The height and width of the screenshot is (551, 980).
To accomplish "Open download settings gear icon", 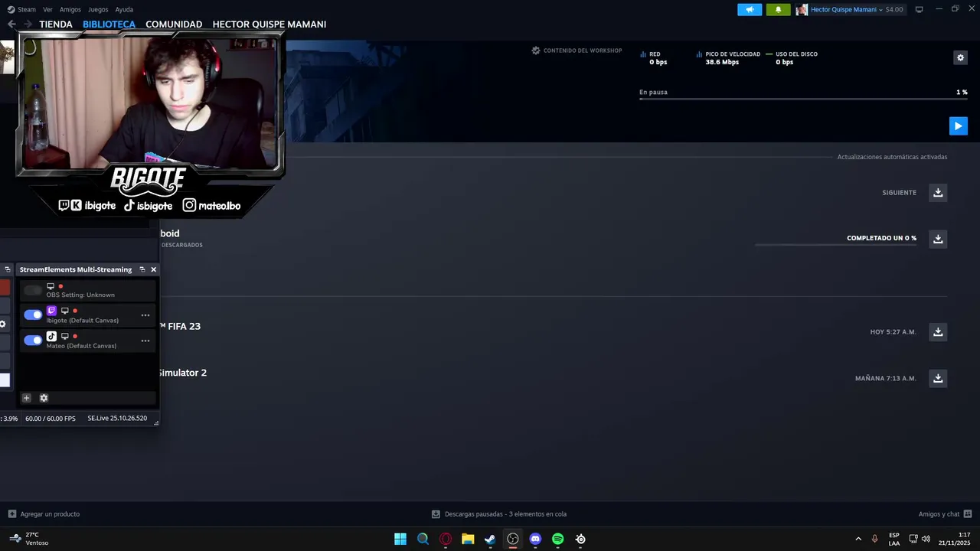I will [x=960, y=57].
